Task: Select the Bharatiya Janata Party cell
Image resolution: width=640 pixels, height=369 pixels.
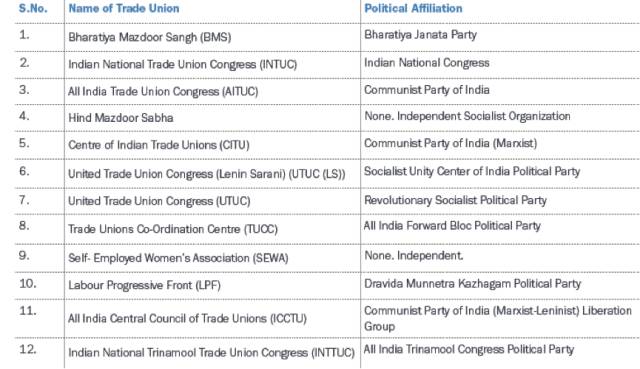Action: (x=420, y=35)
